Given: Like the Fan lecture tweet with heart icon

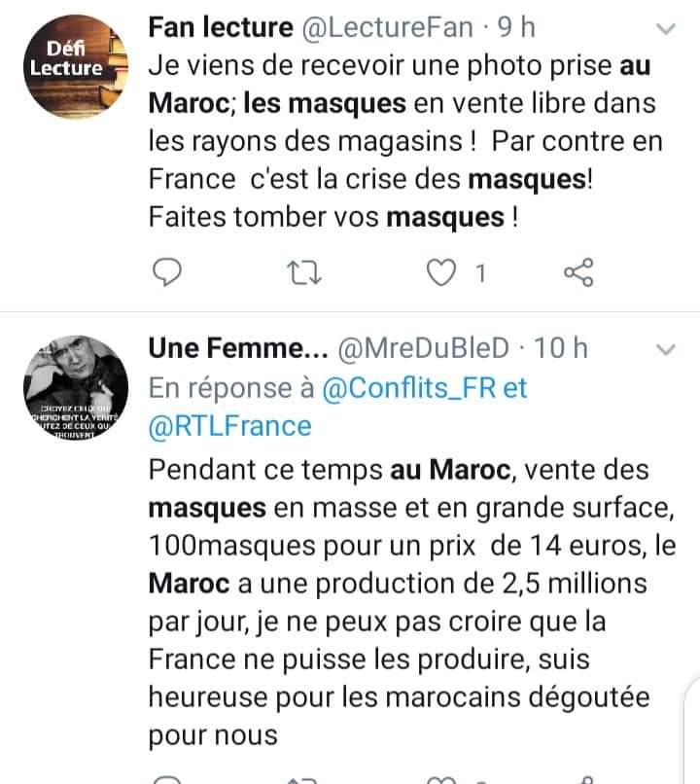Looking at the screenshot, I should tap(443, 274).
